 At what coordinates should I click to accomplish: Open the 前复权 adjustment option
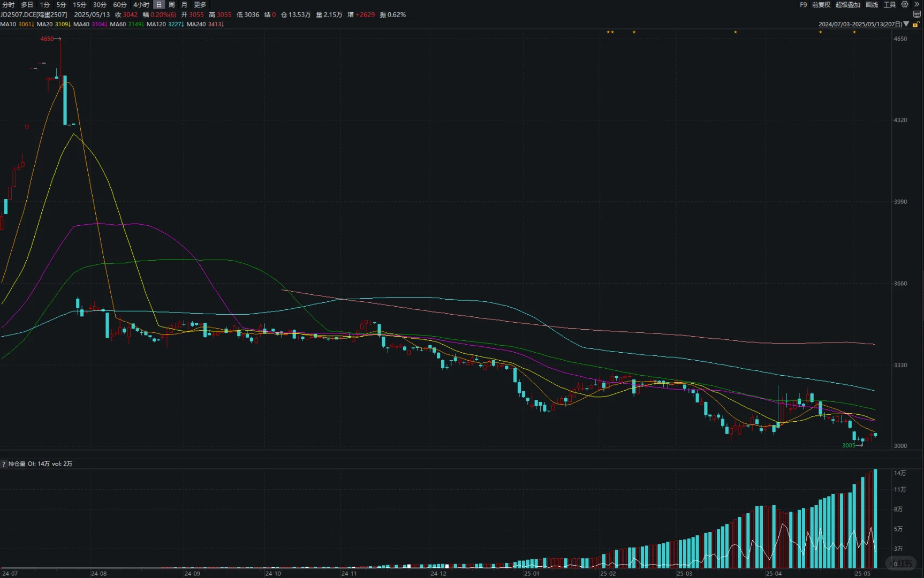821,4
